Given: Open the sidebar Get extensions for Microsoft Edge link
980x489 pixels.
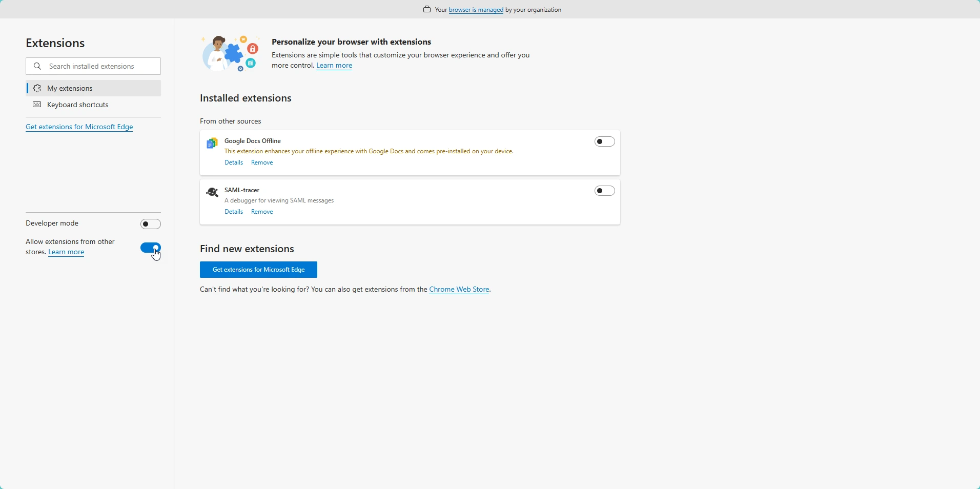Looking at the screenshot, I should coord(79,127).
